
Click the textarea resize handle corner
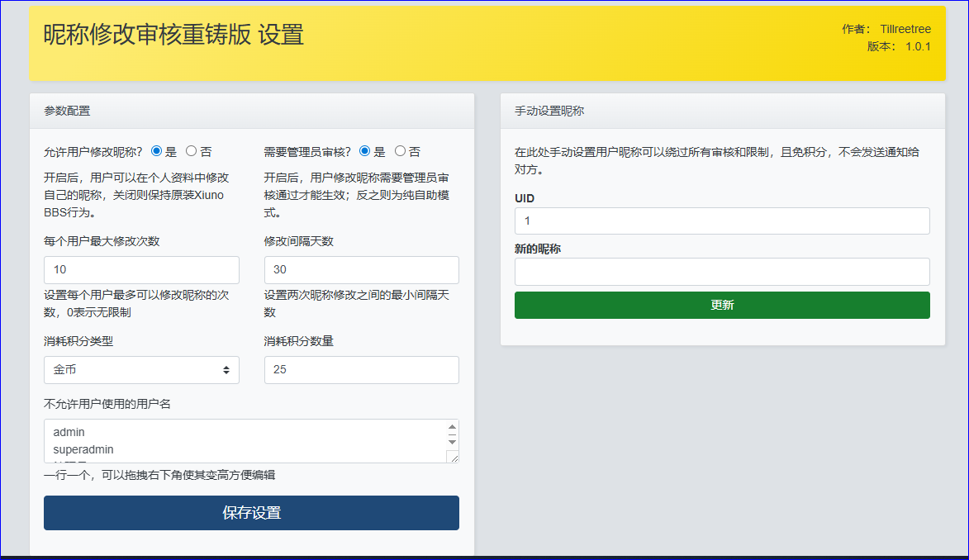[452, 457]
